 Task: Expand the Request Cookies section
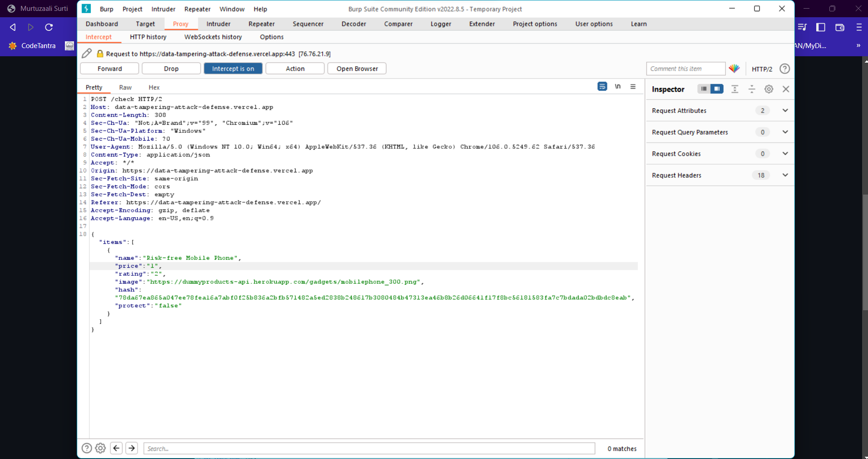point(785,153)
